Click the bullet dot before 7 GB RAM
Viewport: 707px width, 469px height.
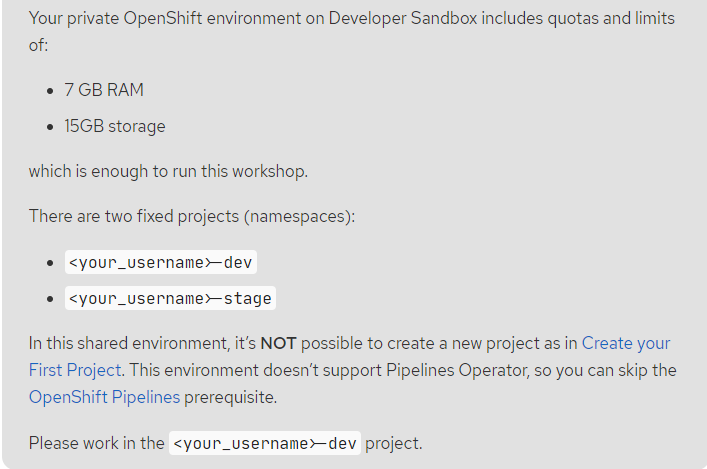pos(50,91)
